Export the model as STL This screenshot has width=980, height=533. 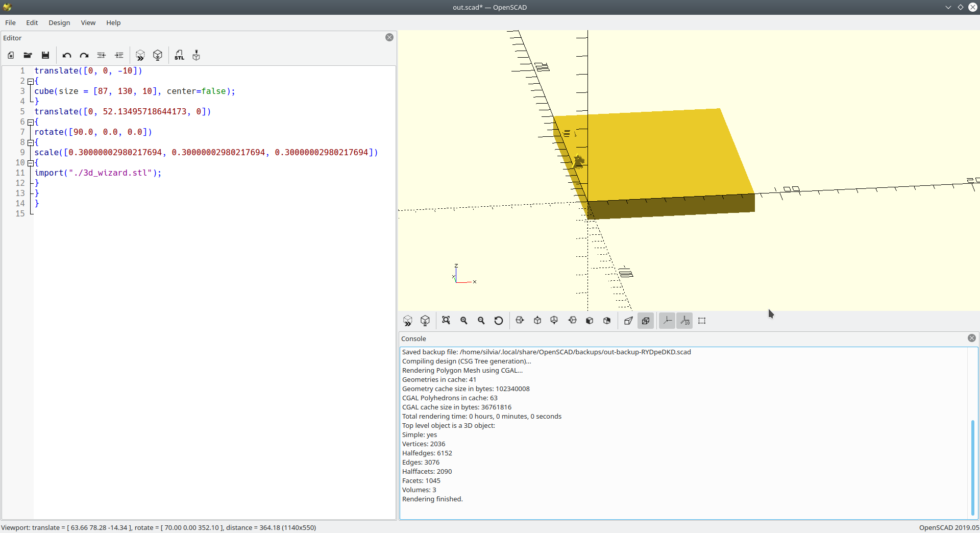[x=180, y=55]
